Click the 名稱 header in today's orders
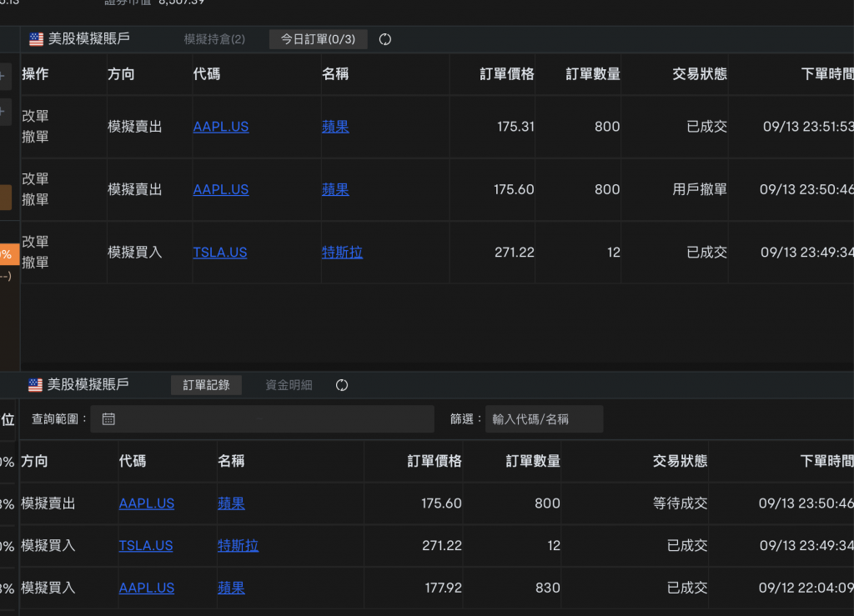This screenshot has height=616, width=854. coord(335,74)
